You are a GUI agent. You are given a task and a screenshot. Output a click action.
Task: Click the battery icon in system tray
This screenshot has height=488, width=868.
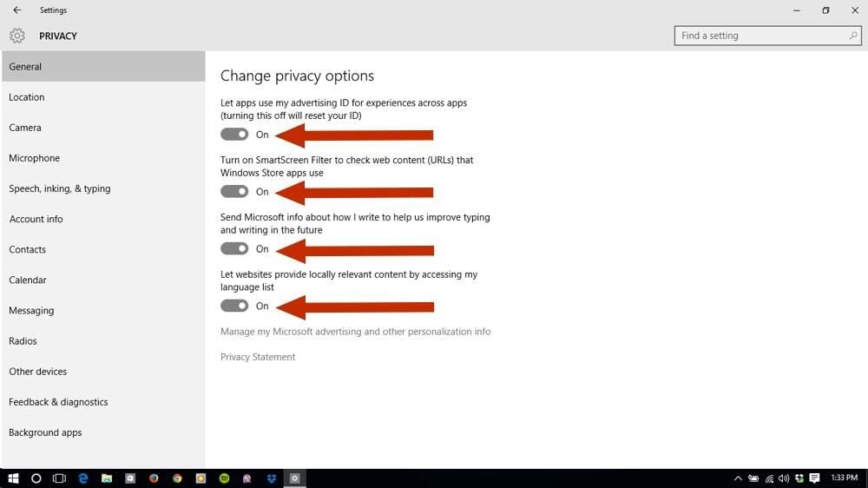(753, 478)
